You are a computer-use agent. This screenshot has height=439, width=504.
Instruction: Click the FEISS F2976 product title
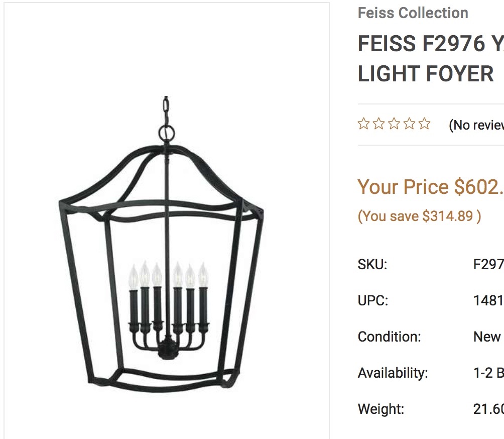431,59
